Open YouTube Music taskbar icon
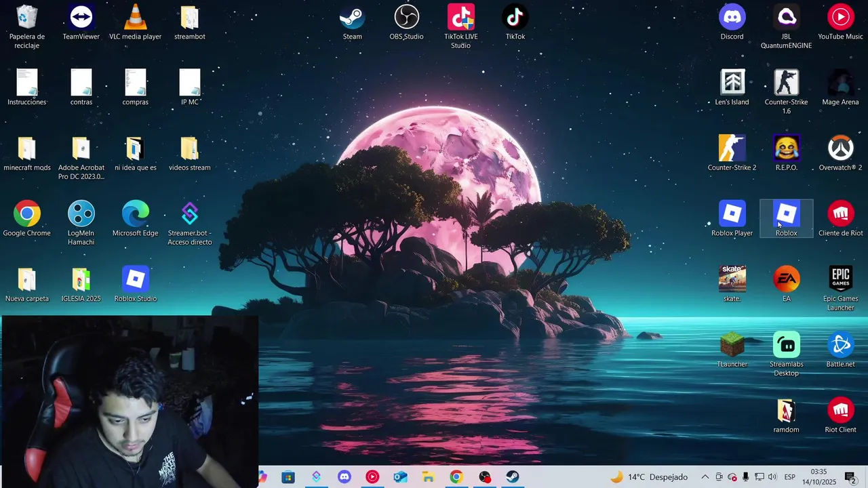Image resolution: width=868 pixels, height=488 pixels. tap(372, 477)
